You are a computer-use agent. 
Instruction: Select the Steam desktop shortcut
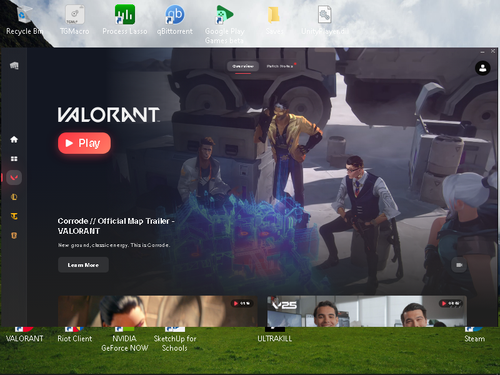[475, 335]
